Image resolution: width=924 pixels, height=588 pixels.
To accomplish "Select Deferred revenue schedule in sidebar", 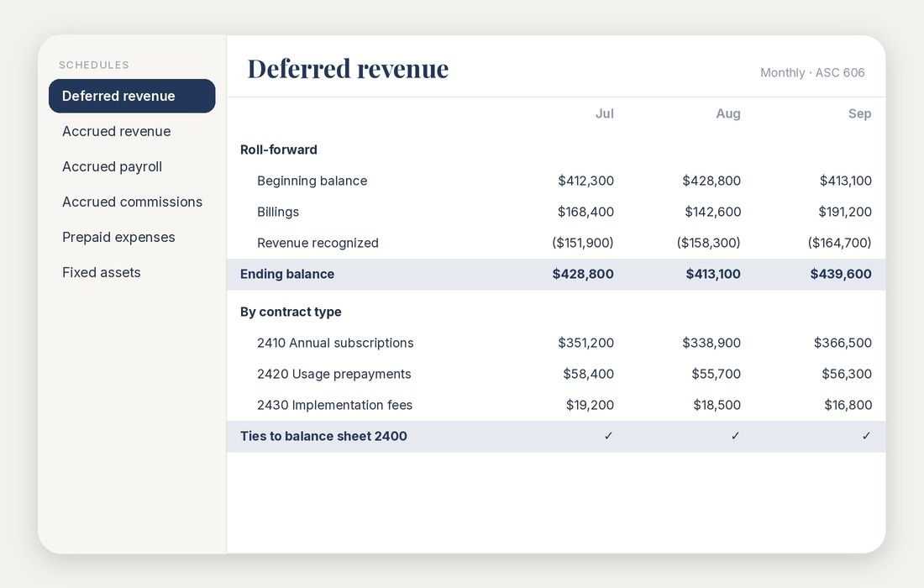I will 132,96.
